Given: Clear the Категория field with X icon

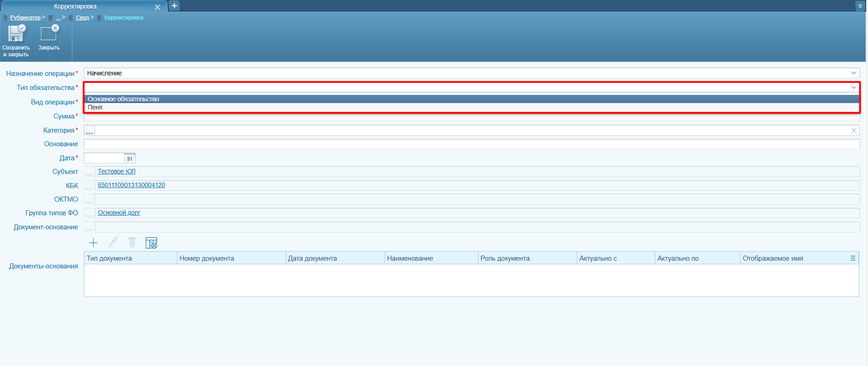Looking at the screenshot, I should pyautogui.click(x=854, y=130).
